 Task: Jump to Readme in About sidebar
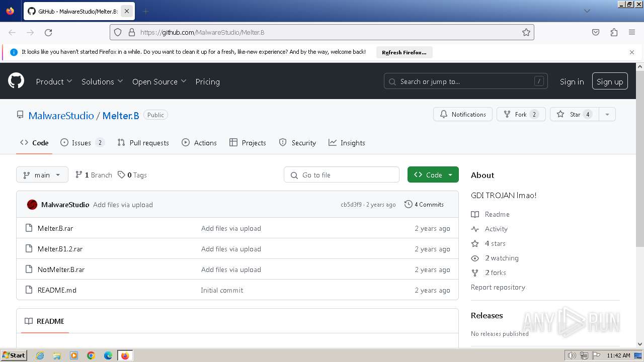(x=491, y=214)
